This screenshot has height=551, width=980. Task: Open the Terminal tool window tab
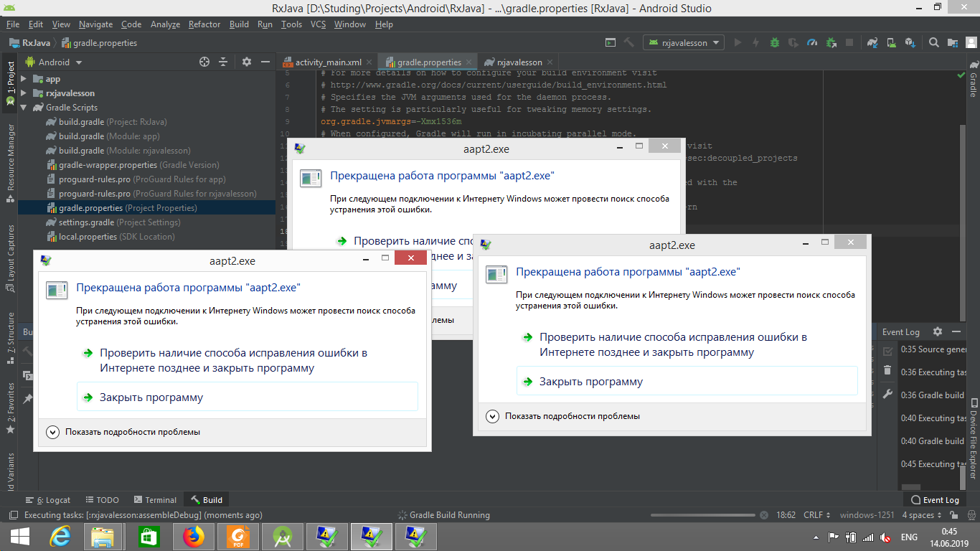154,500
